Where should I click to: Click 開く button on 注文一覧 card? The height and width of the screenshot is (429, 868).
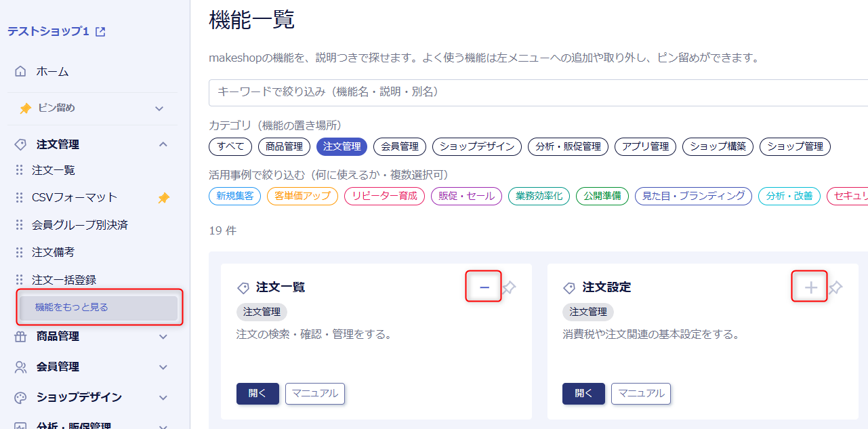coord(257,394)
